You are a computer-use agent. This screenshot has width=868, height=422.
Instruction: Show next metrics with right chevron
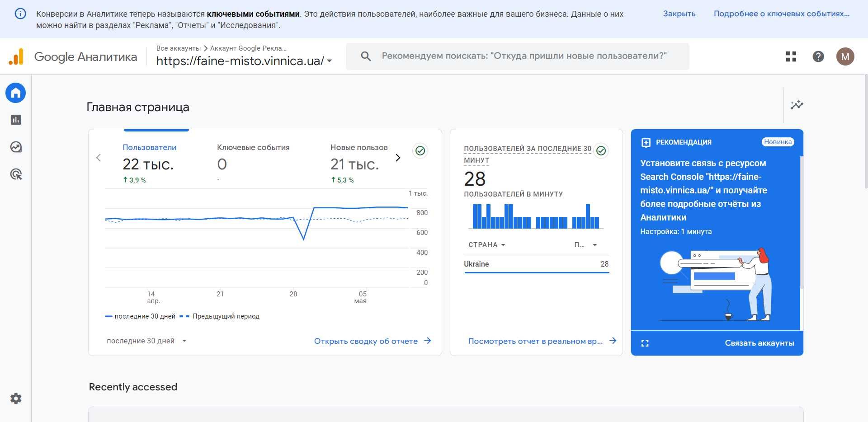[x=398, y=158]
